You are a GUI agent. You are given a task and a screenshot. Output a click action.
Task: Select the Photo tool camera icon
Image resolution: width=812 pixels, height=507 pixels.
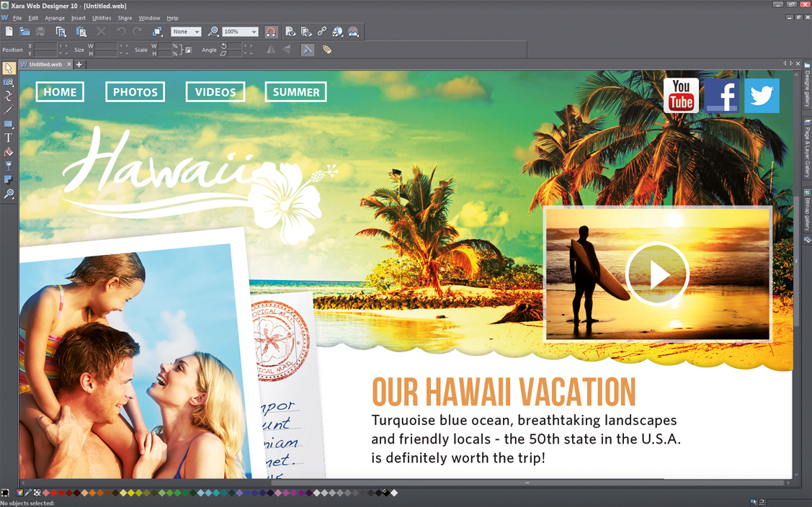click(9, 82)
